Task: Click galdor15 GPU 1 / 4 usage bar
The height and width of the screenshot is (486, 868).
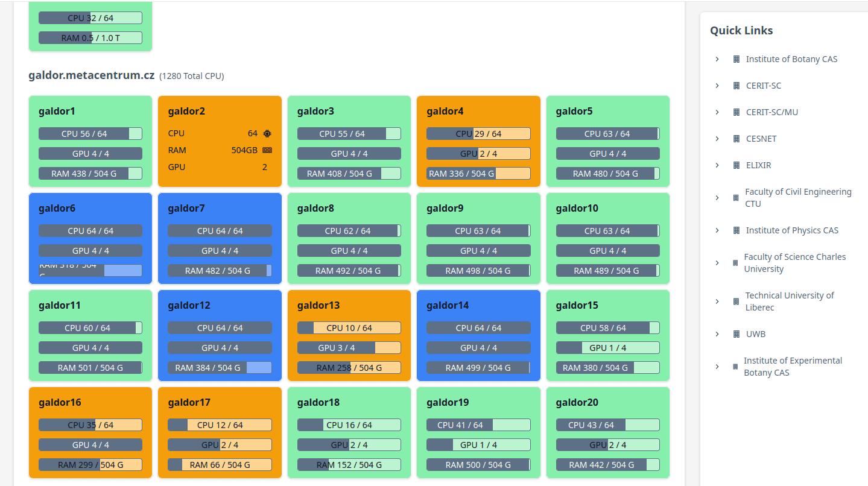Action: click(607, 348)
